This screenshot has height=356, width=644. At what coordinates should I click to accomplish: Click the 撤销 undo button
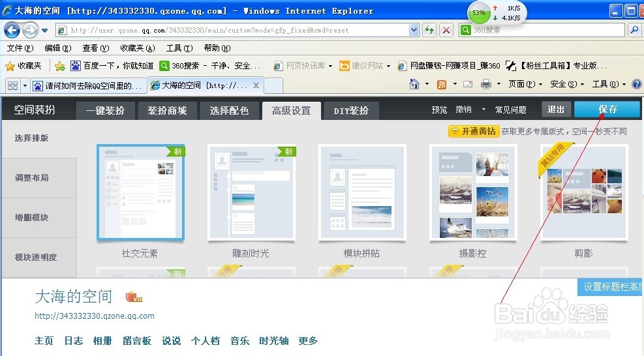(464, 110)
